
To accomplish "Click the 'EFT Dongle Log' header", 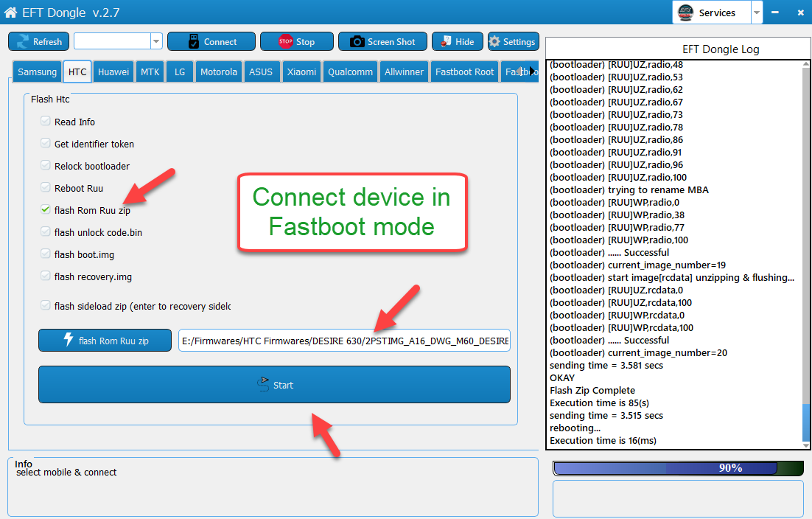I will click(x=721, y=49).
